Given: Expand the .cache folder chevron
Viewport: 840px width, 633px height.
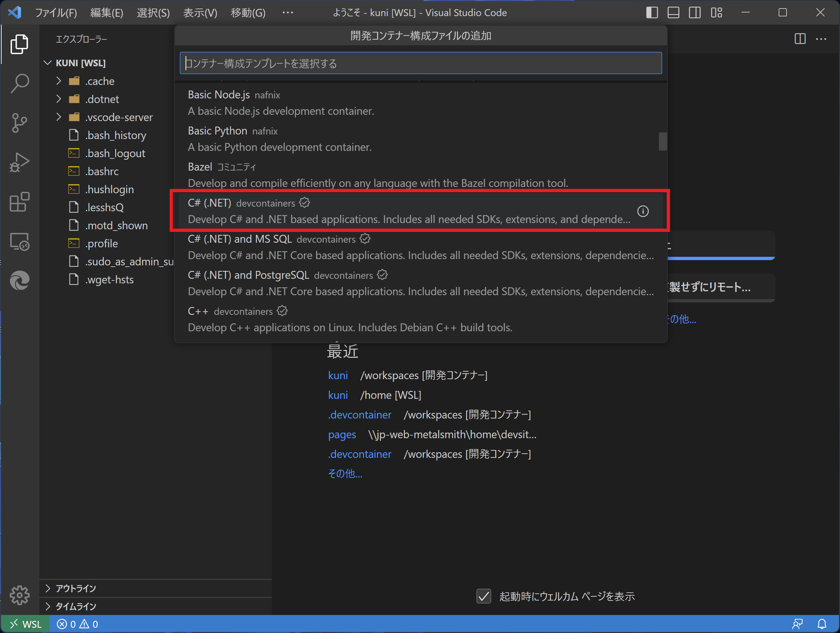Looking at the screenshot, I should pos(58,81).
